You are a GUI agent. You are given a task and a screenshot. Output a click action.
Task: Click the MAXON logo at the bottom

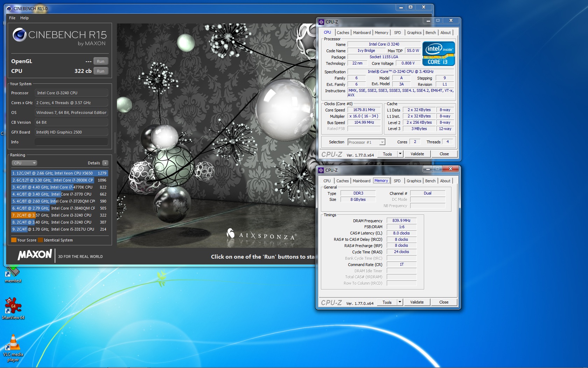[35, 255]
